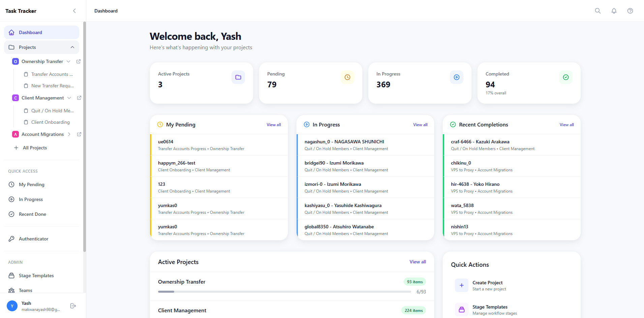Open the Teams admin section
The image size is (644, 318).
pos(25,290)
